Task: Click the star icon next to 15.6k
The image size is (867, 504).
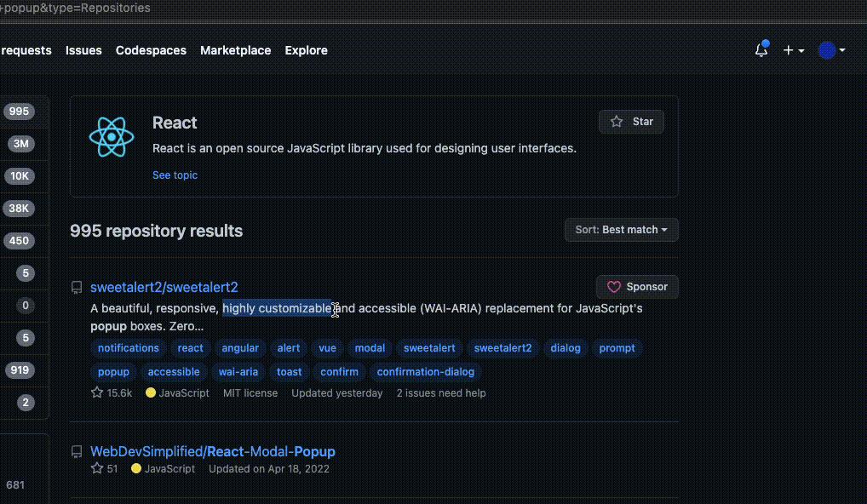Action: [x=96, y=392]
